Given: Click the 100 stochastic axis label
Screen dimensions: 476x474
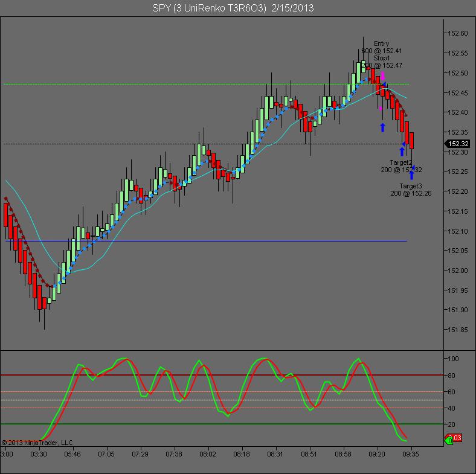Looking at the screenshot, I should click(x=453, y=359).
